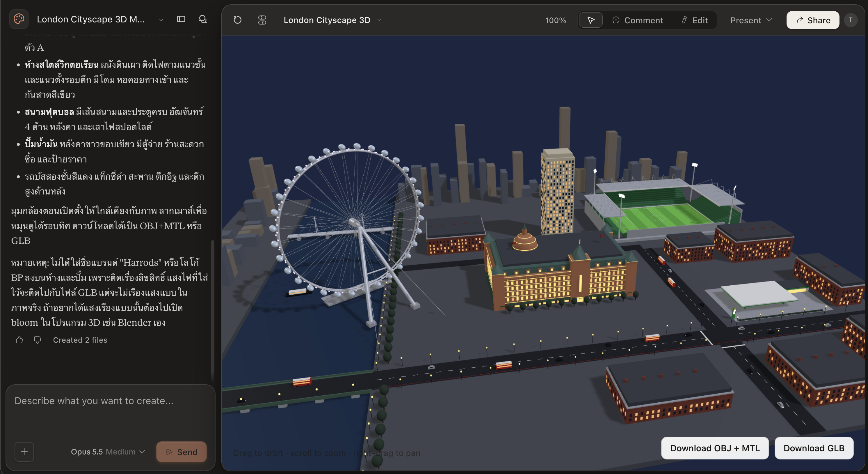Click the chat panel scrollbar
The image size is (868, 474).
coord(212,310)
